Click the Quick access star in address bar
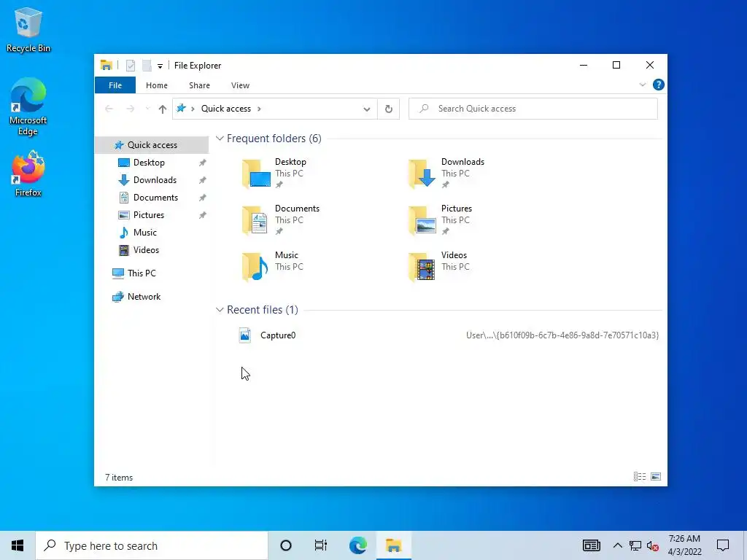 point(181,109)
